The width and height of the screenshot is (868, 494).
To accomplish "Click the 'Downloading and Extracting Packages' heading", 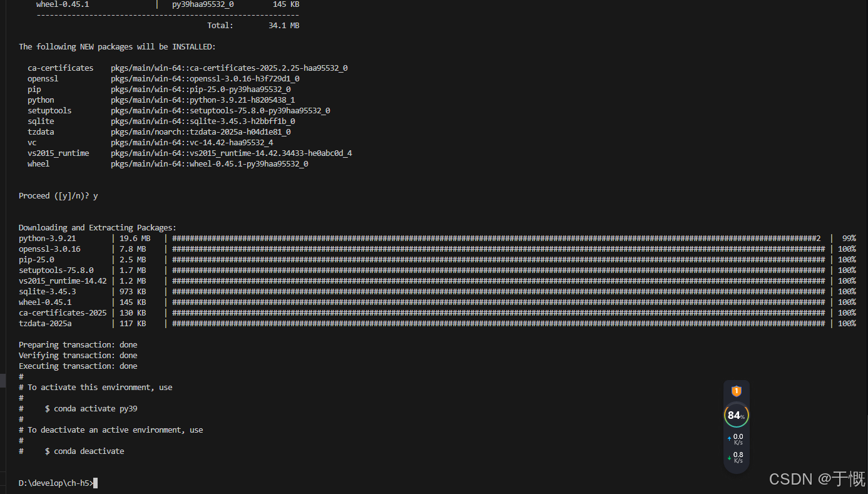I will (x=97, y=228).
